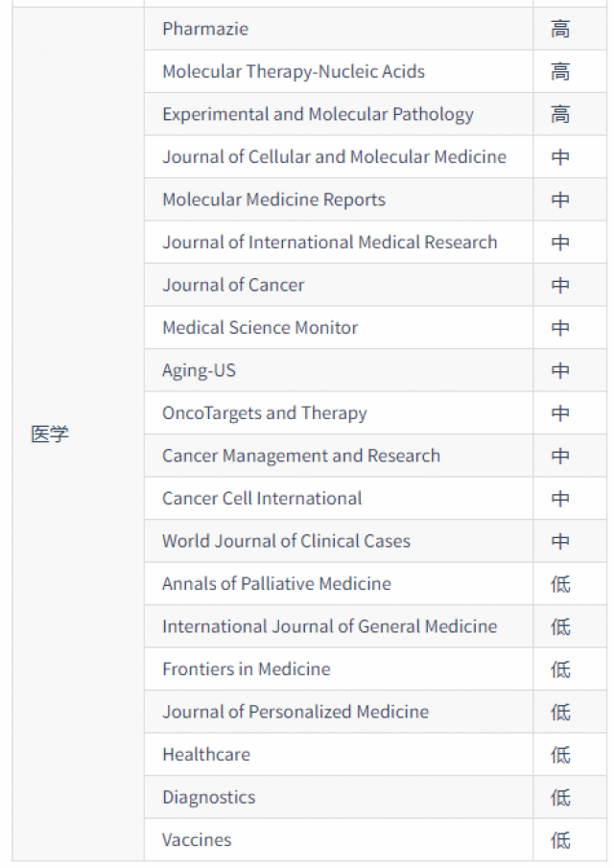Select Molecular Therapy-Nucleic Acids row
The width and height of the screenshot is (614, 868).
[293, 72]
